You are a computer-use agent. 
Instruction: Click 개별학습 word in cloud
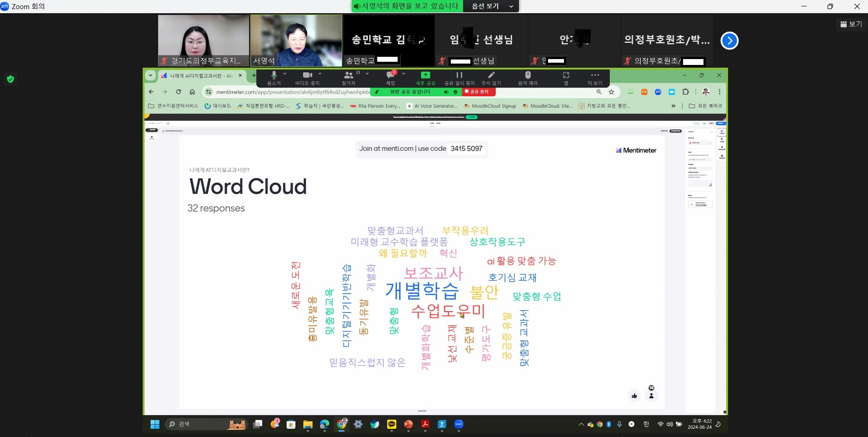pos(422,291)
